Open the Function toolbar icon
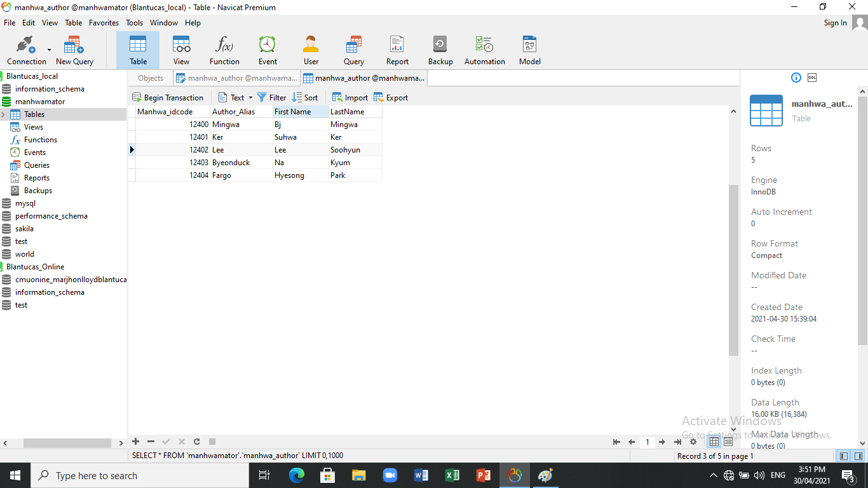This screenshot has width=868, height=488. [x=224, y=50]
